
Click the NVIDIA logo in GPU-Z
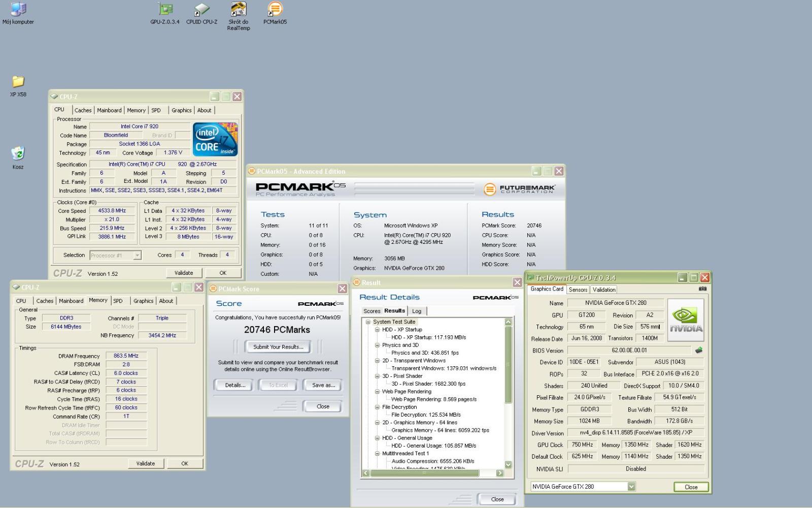point(686,319)
